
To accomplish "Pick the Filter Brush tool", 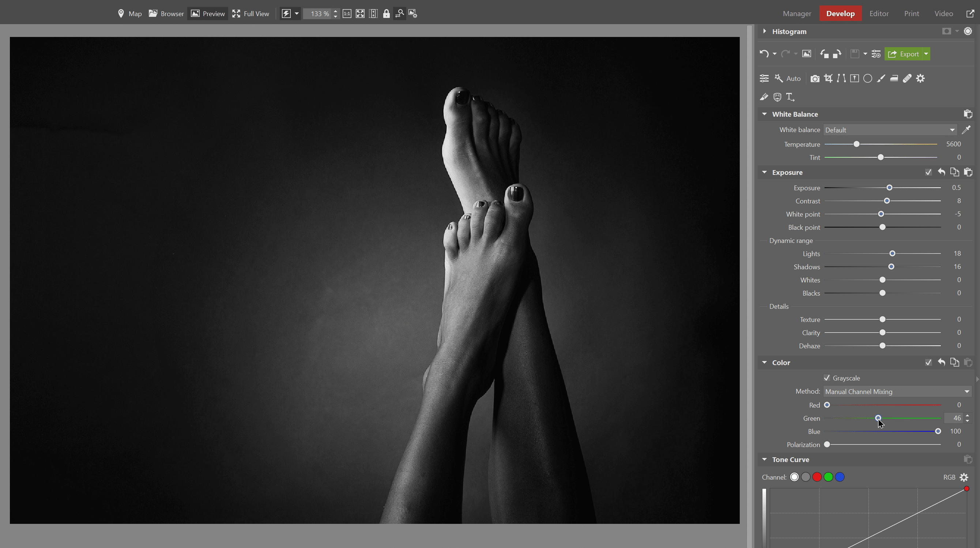I will (881, 78).
